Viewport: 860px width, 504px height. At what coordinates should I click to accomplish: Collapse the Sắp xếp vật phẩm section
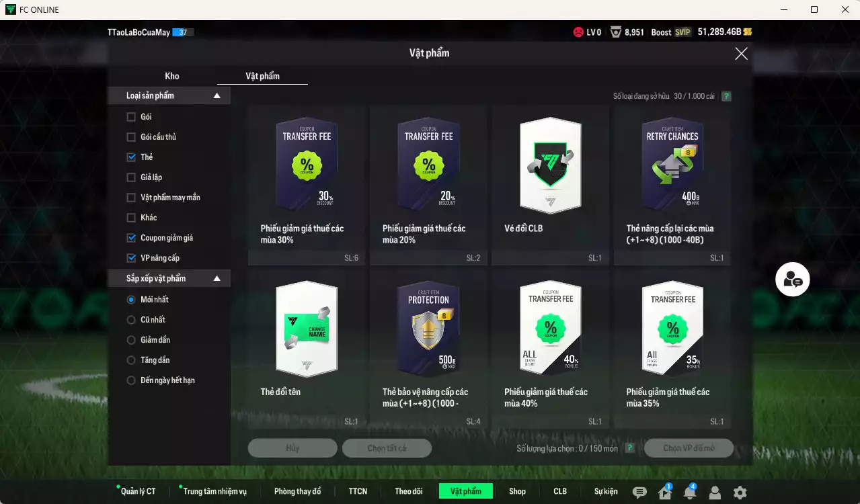[x=217, y=278]
